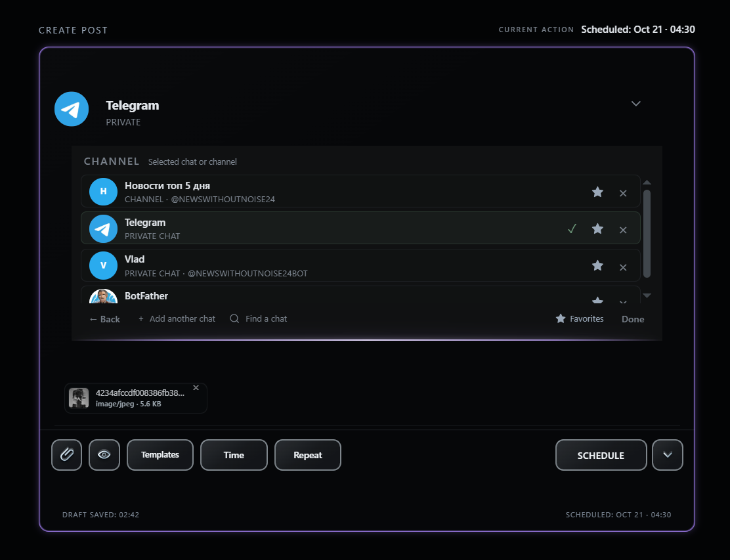Viewport: 730px width, 560px height.
Task: Click the attachment filename 4234afccdf008386fb38...
Action: (x=140, y=393)
